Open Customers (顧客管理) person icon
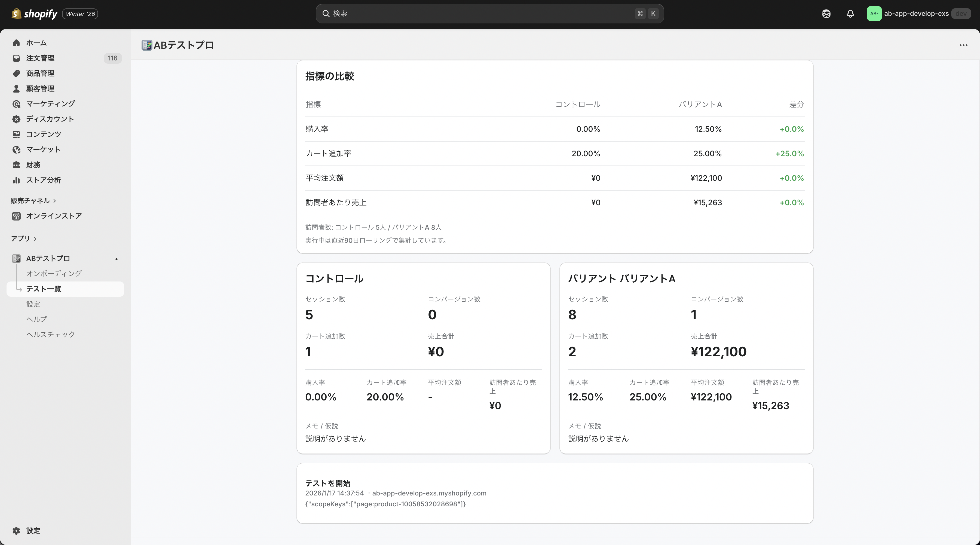 point(16,89)
